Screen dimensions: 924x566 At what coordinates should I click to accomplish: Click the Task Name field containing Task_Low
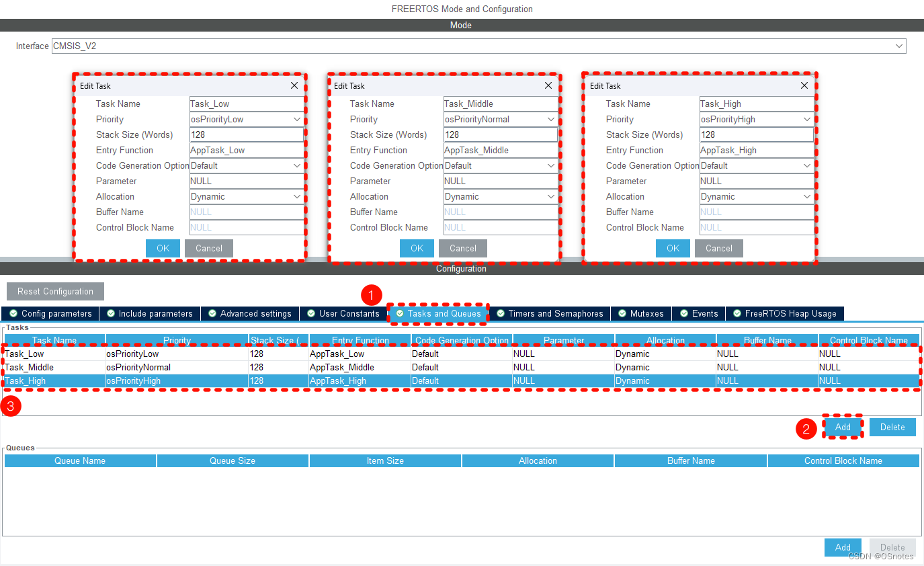pyautogui.click(x=247, y=104)
